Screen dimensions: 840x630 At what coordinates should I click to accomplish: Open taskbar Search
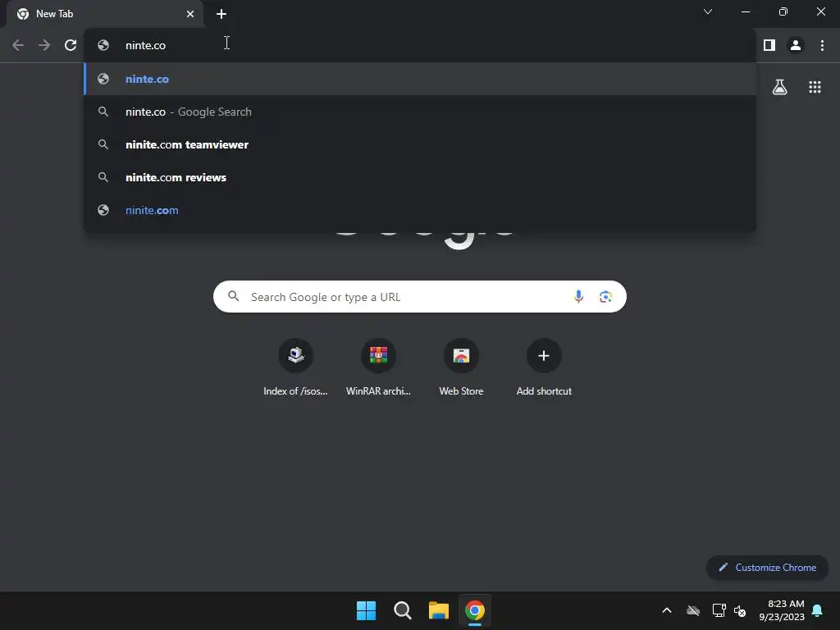pos(402,610)
